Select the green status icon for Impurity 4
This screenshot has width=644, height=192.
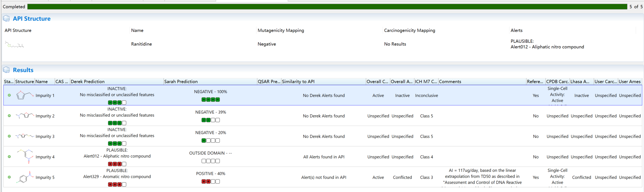(9, 157)
